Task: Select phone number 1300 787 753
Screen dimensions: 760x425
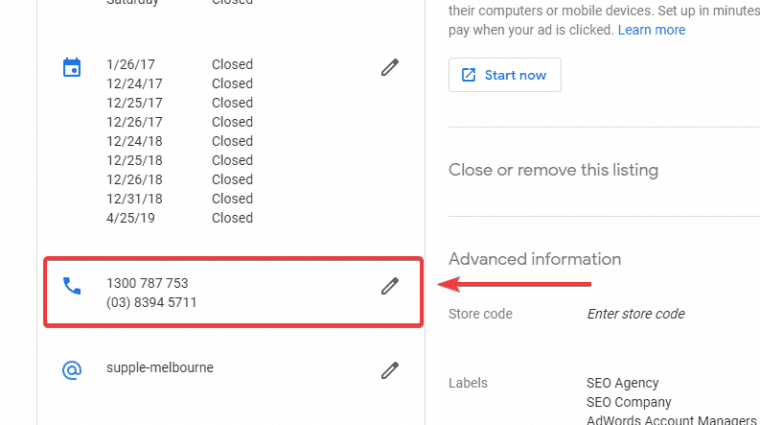Action: tap(147, 283)
